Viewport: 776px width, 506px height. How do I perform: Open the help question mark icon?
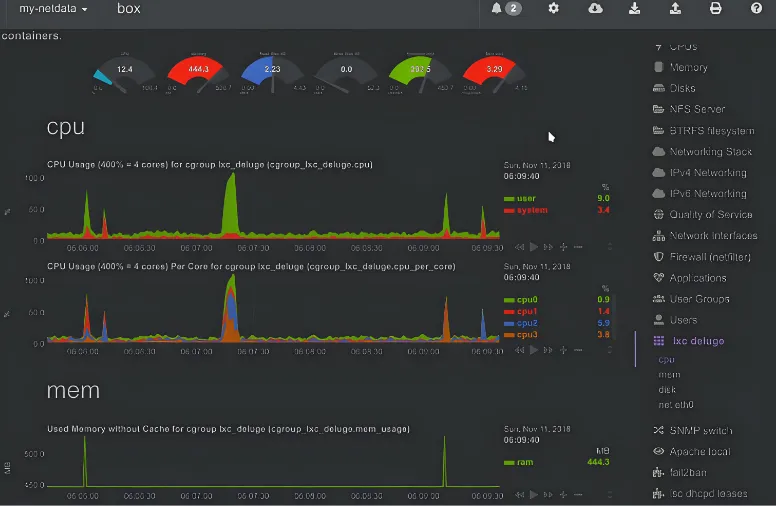756,8
